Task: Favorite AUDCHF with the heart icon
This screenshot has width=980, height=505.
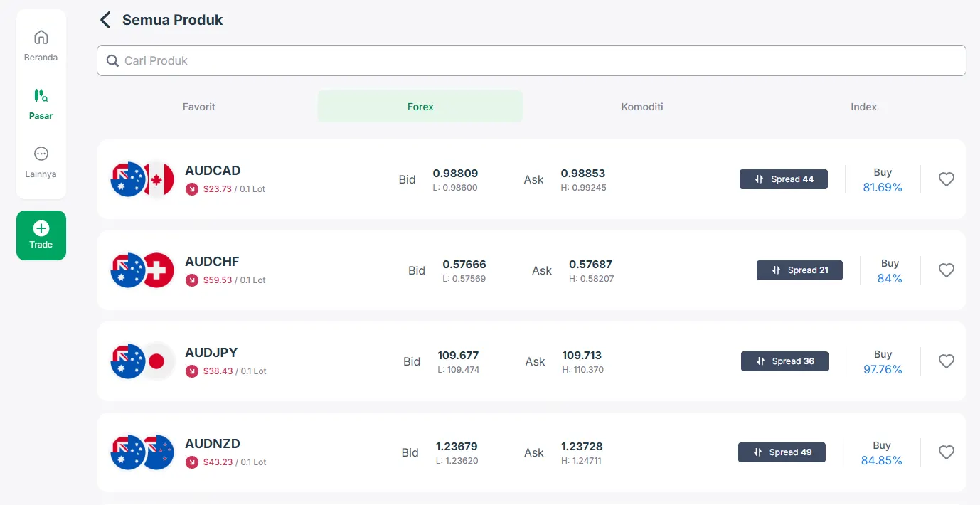Action: click(x=946, y=270)
